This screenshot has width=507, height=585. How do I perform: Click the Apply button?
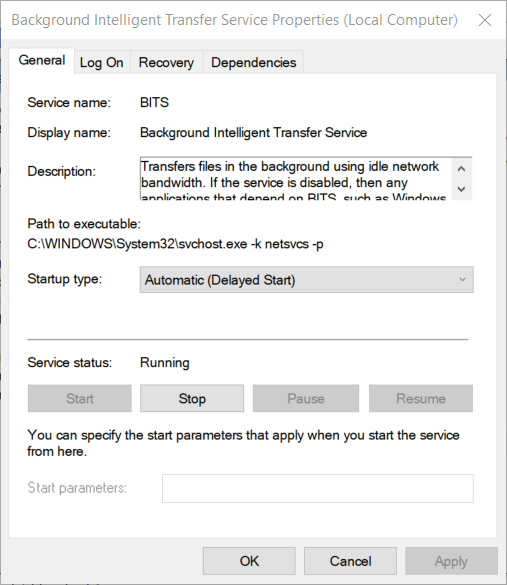coord(451,561)
